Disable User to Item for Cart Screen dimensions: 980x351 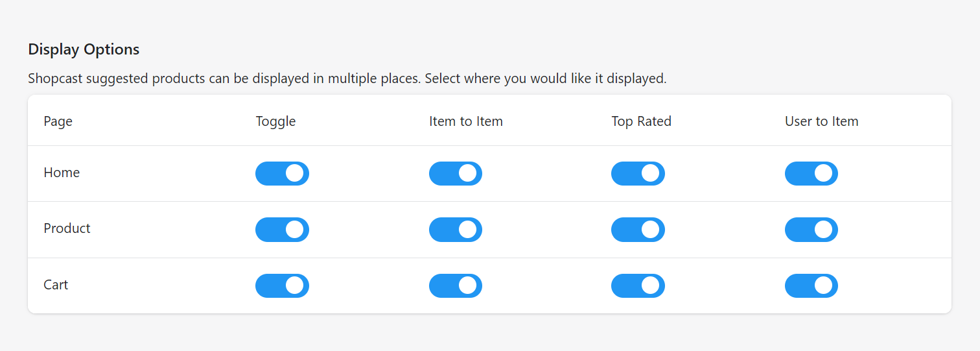click(811, 285)
